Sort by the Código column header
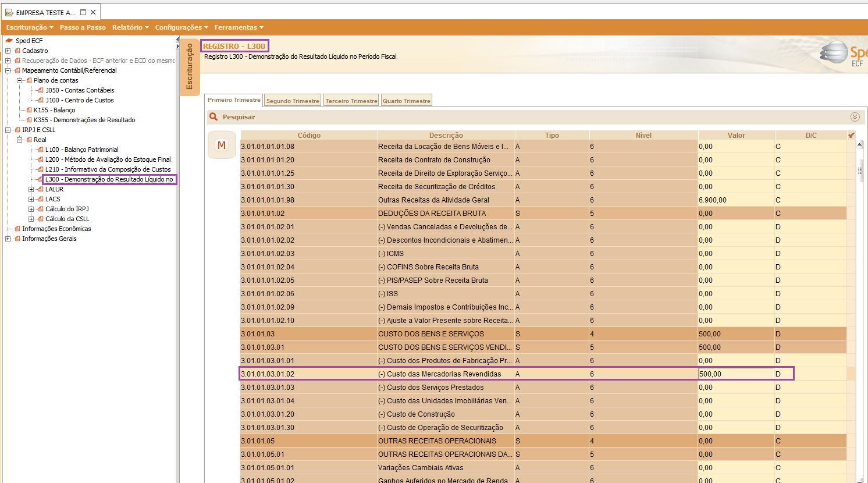 coord(309,135)
